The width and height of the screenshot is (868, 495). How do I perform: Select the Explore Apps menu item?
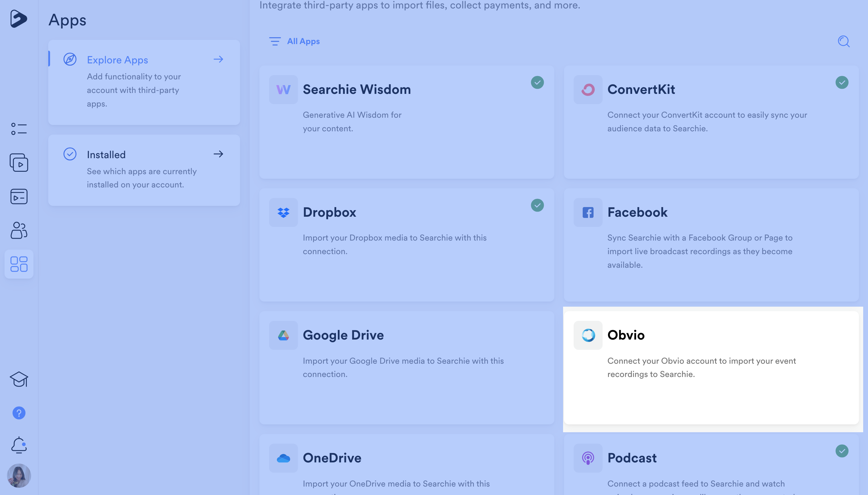[x=117, y=60]
